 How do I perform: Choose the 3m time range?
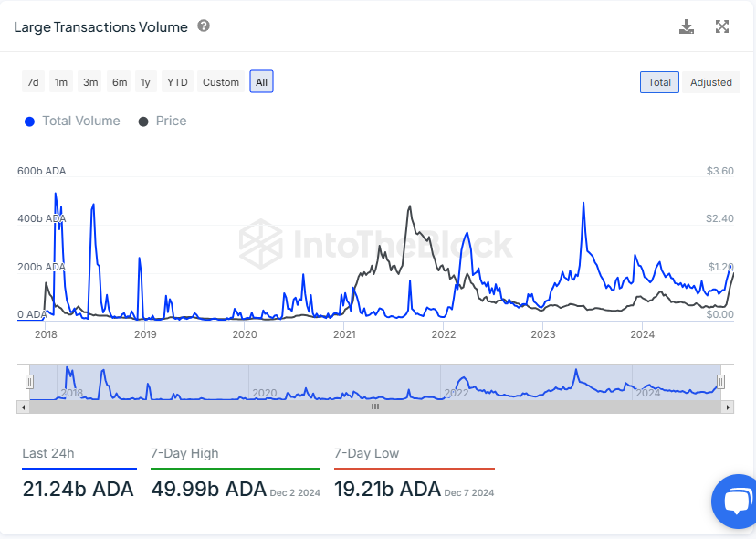(x=90, y=82)
